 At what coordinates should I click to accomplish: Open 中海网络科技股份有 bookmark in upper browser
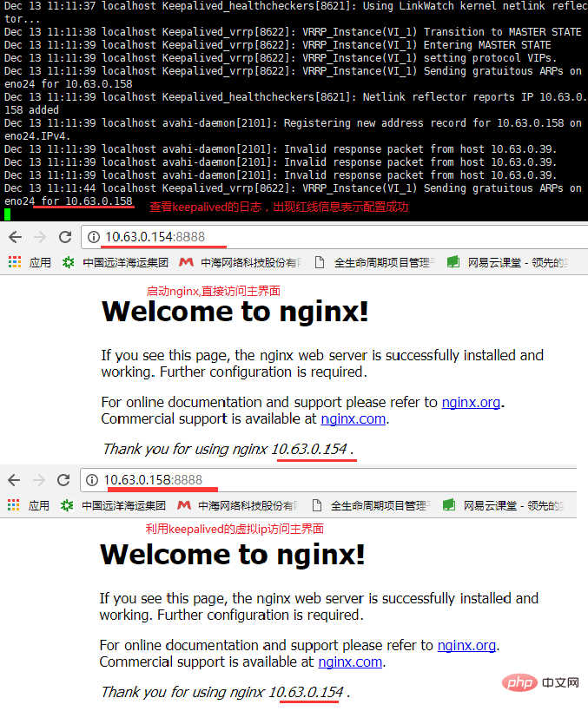251,262
